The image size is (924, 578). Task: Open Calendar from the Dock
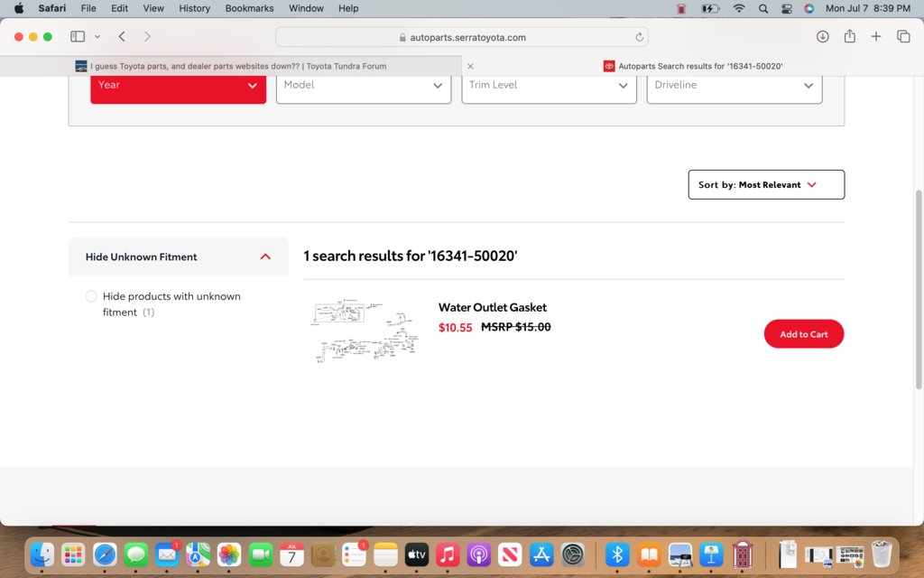coord(291,555)
